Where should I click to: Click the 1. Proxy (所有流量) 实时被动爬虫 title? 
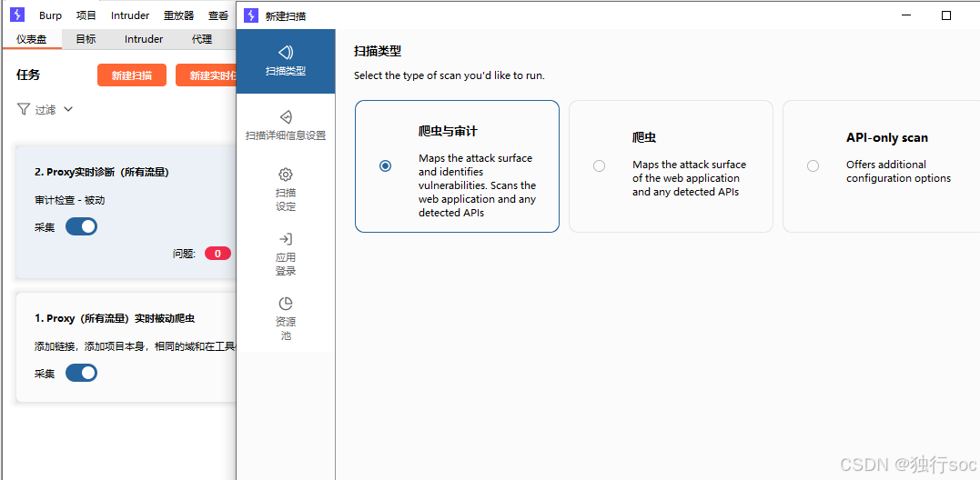click(x=115, y=318)
